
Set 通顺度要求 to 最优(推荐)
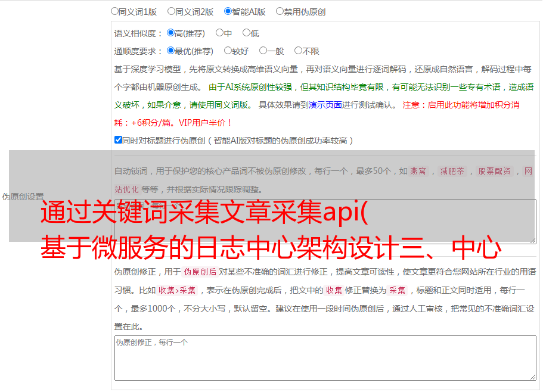[x=170, y=51]
